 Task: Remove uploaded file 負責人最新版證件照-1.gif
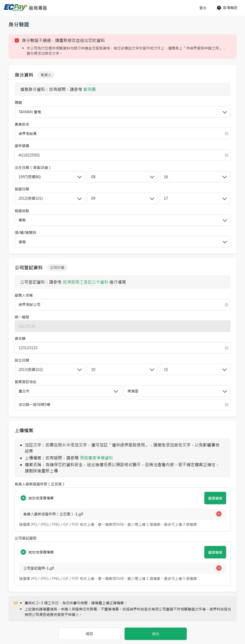pos(219,514)
